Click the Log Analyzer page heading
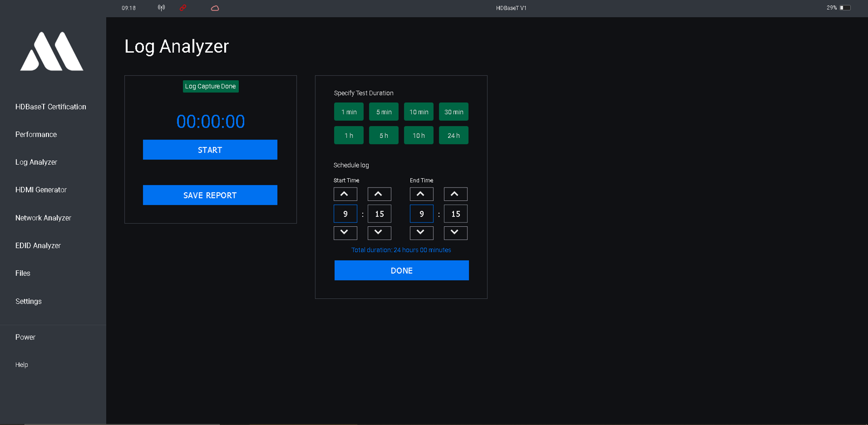Screen dimensions: 868x425 click(x=177, y=46)
